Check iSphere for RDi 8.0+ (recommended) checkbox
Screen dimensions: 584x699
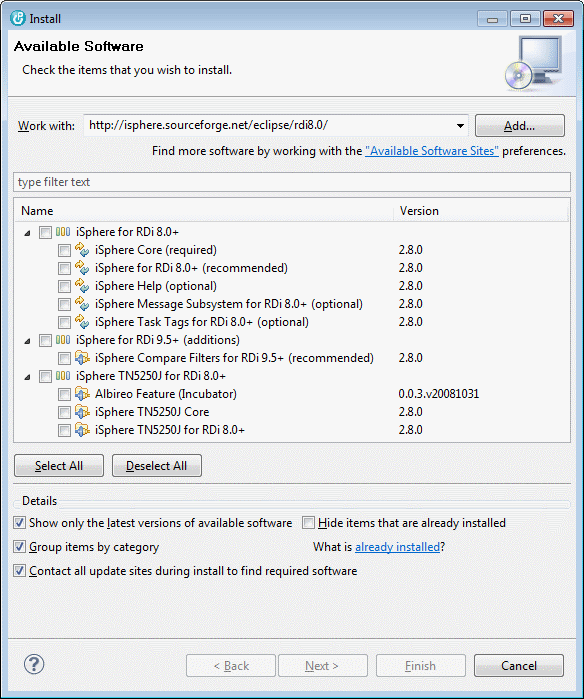[x=64, y=268]
